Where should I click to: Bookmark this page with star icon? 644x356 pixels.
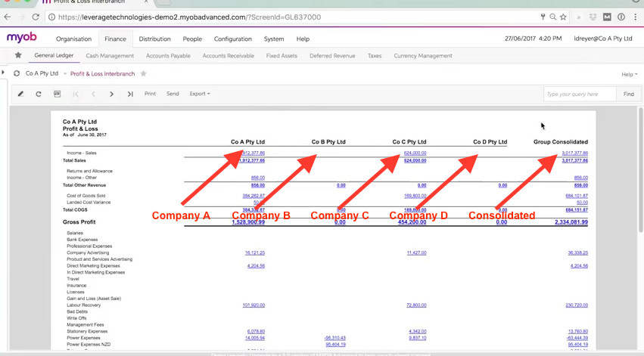pos(563,17)
